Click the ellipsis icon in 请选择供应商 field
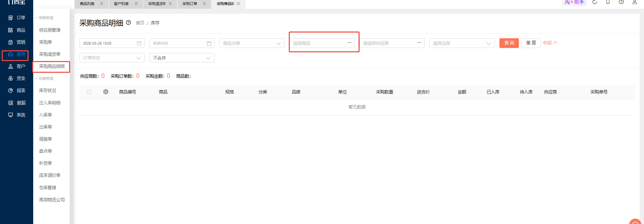644x224 pixels. [x=419, y=43]
